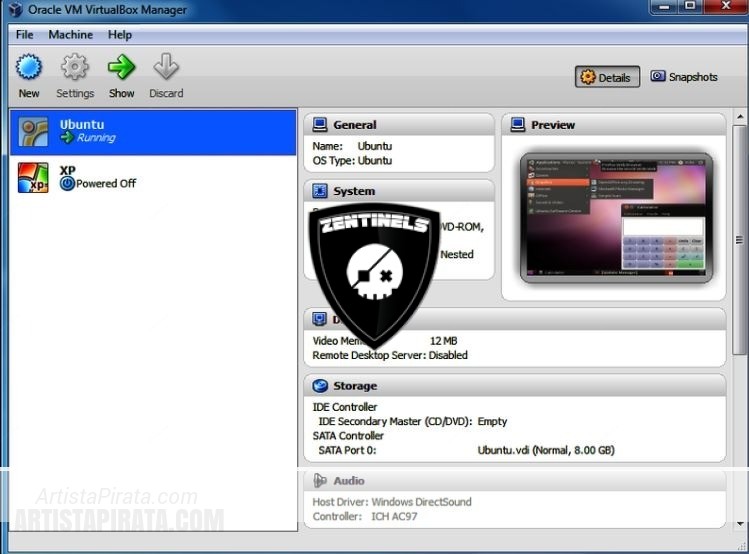Viewport: 749px width, 554px height.
Task: Click the 'SATA Controller' line
Action: click(x=348, y=436)
